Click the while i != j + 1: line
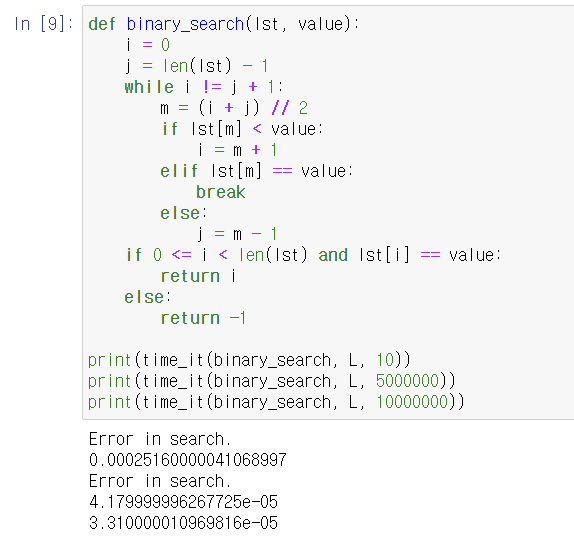Image resolution: width=574 pixels, height=543 pixels. (204, 87)
